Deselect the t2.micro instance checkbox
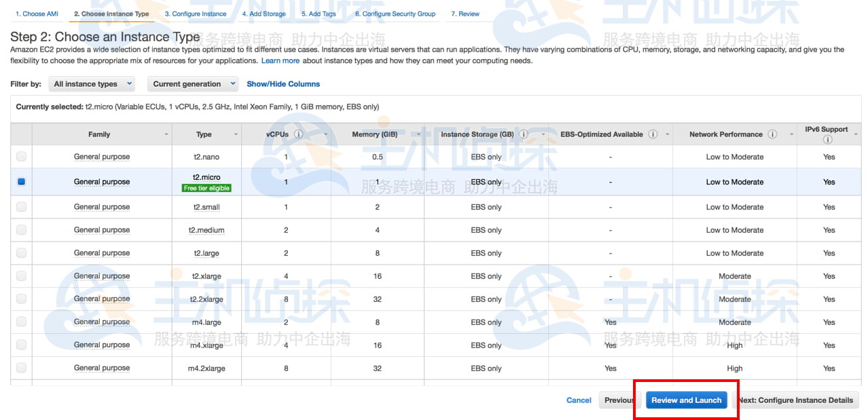 pos(21,182)
